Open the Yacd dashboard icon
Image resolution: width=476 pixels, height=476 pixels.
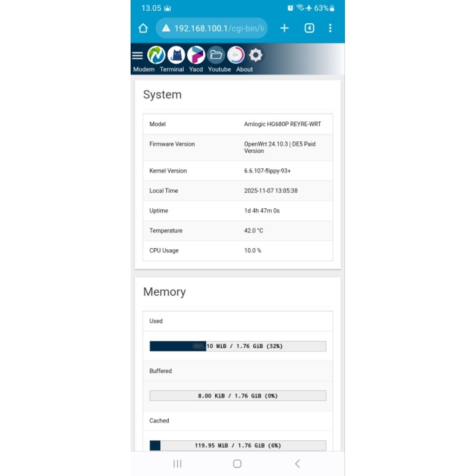point(196,54)
